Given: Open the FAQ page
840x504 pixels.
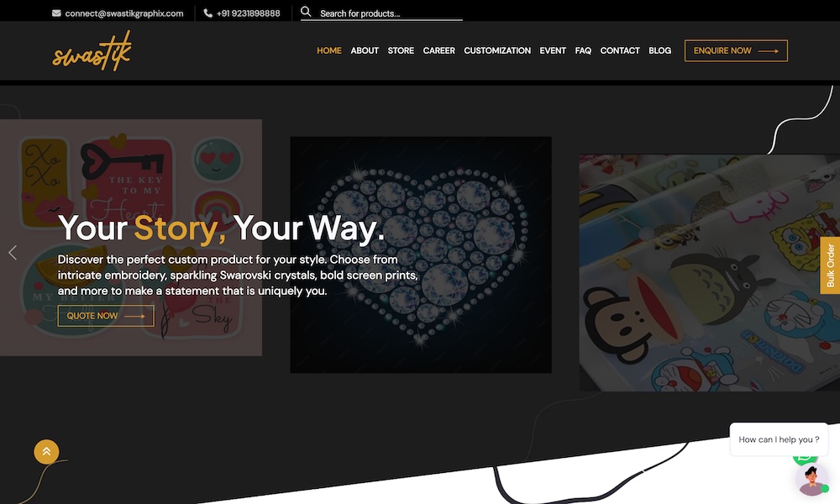Looking at the screenshot, I should 583,50.
